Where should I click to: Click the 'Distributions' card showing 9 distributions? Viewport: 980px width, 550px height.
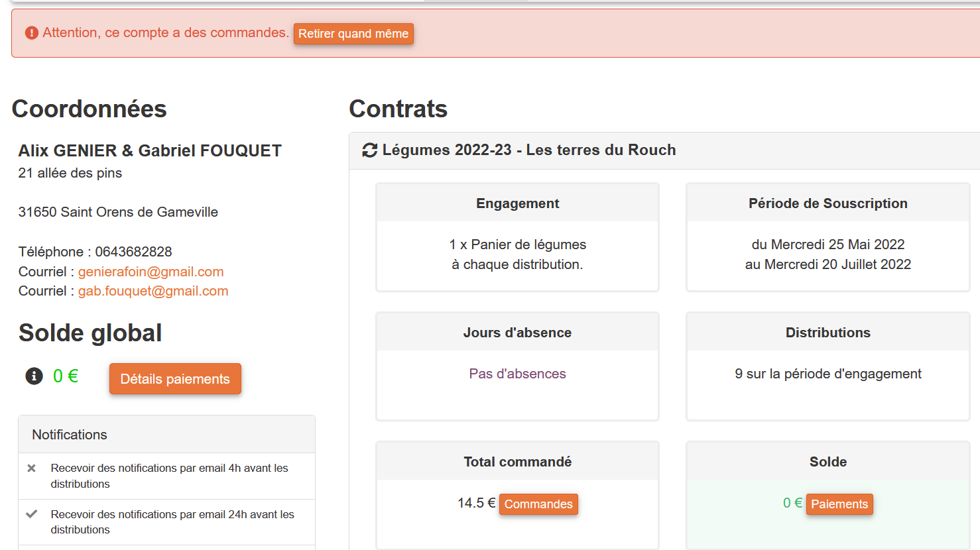827,374
